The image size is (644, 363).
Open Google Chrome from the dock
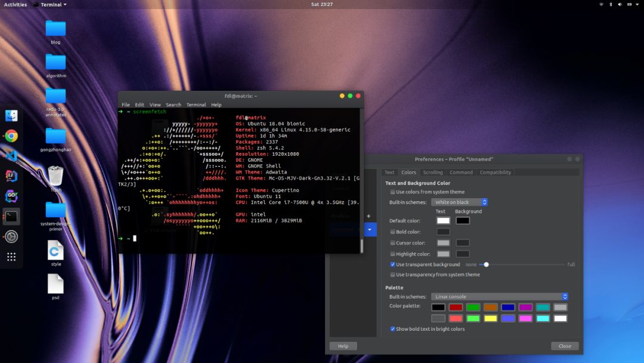point(11,136)
